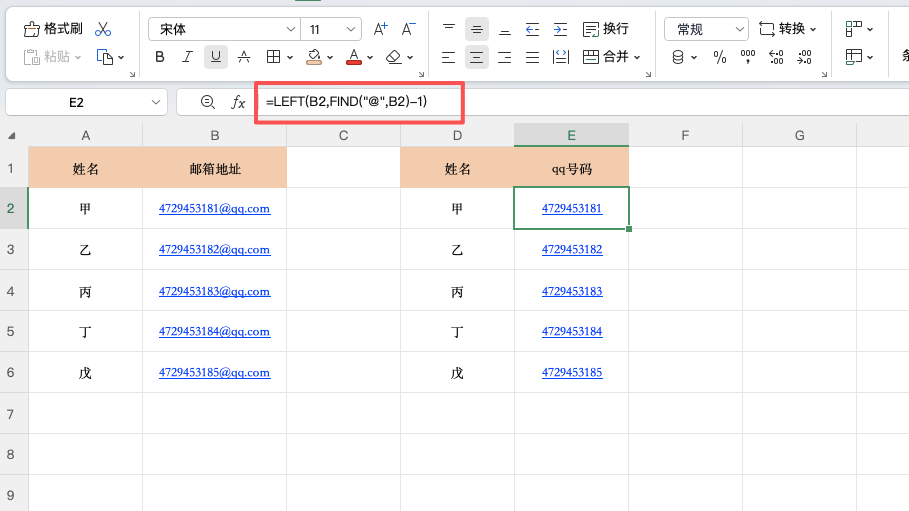
Task: Align text right
Action: click(504, 57)
